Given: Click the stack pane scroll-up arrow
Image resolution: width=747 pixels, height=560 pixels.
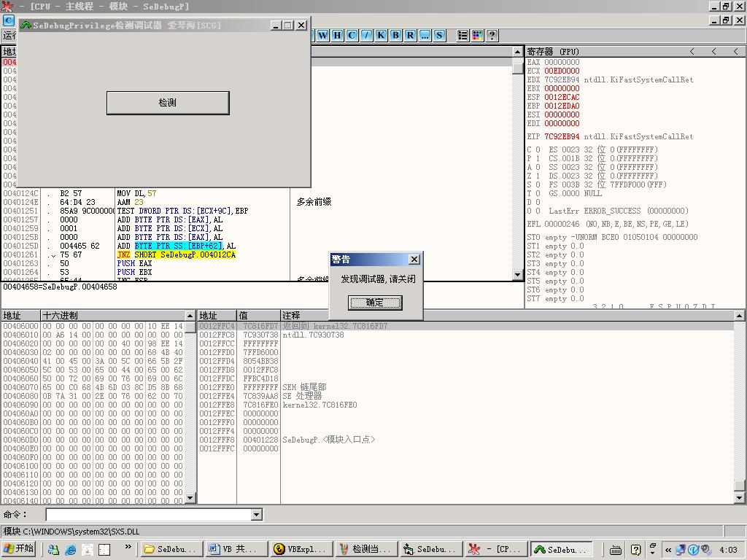Looking at the screenshot, I should tap(740, 316).
